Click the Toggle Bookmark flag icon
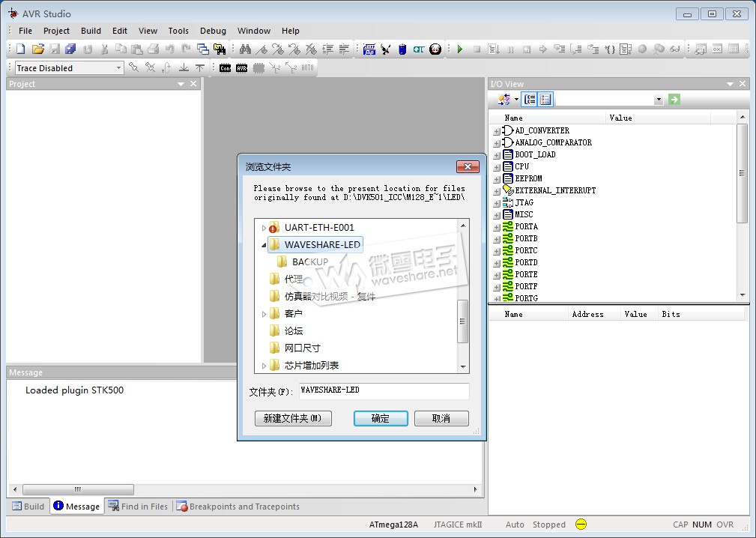The image size is (756, 538). [x=261, y=49]
